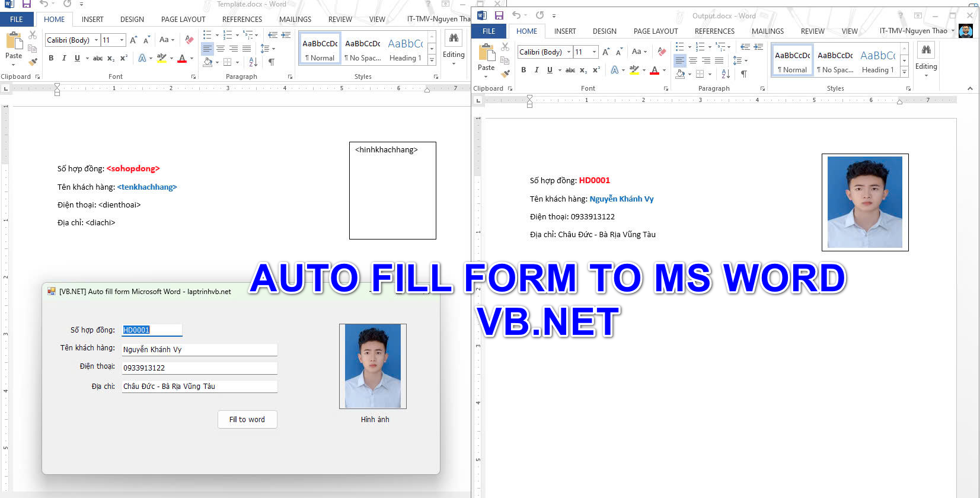Switch to INSERT tab in Template window
Screen dimensions: 980x498
coord(92,19)
